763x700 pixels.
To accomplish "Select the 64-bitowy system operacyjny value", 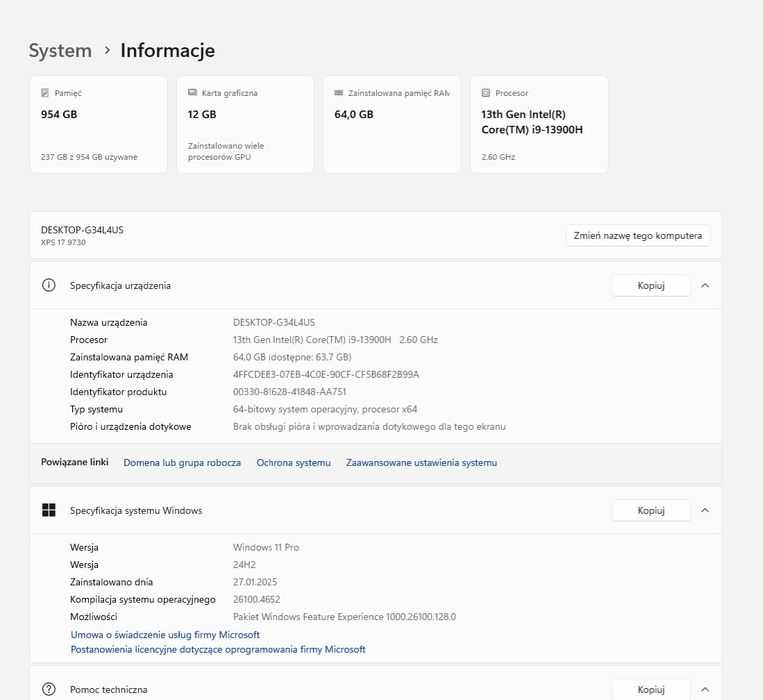I will click(x=325, y=409).
